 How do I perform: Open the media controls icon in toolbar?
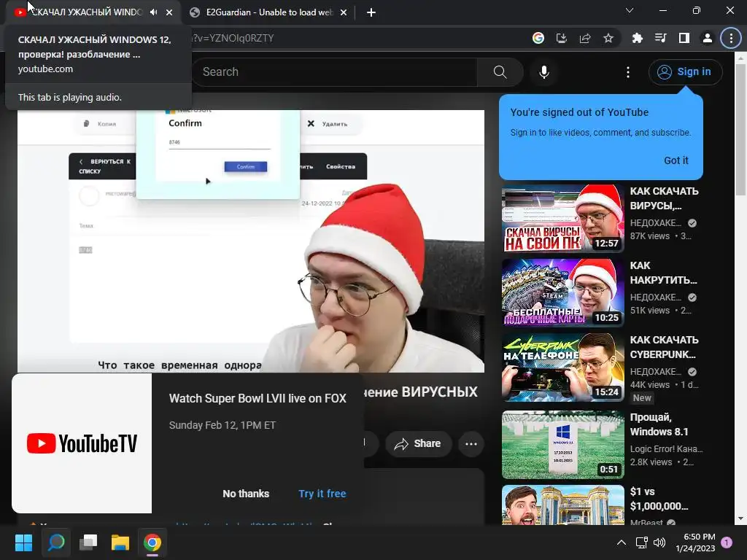coord(660,38)
